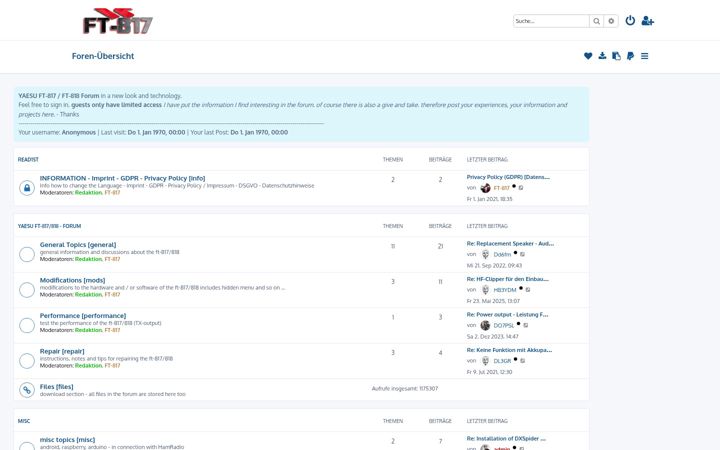Open last post Re: HF-Clipper für den Einbau
The image size is (720, 450).
coord(508,279)
